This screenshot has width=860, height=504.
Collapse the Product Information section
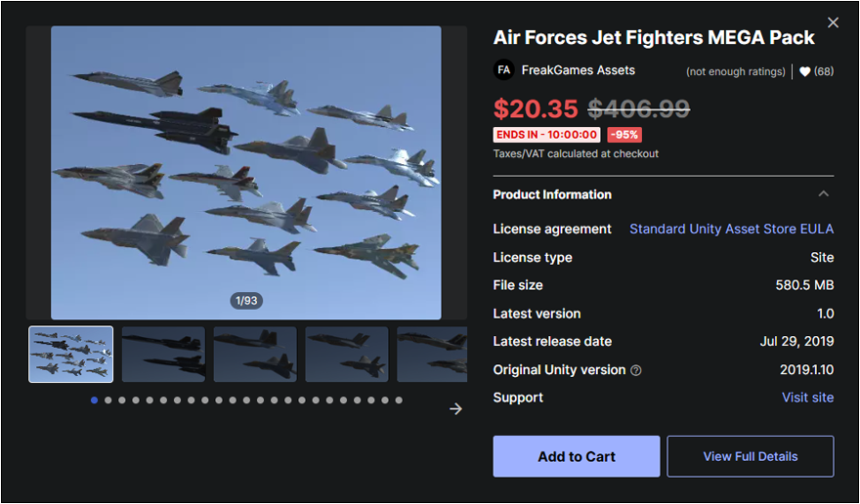[x=823, y=194]
